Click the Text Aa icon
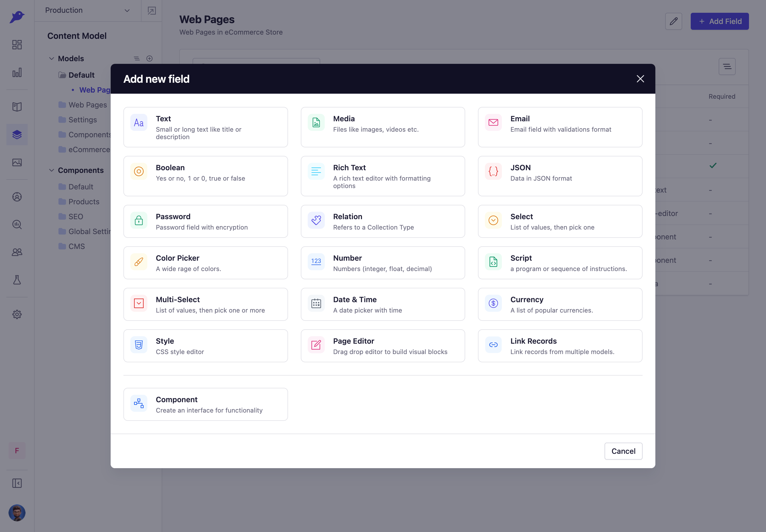 [x=139, y=122]
